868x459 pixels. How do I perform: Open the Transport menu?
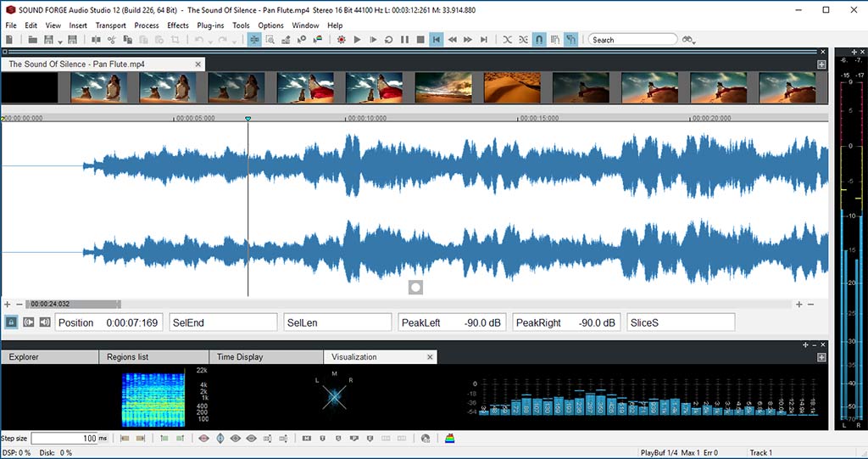[x=111, y=25]
